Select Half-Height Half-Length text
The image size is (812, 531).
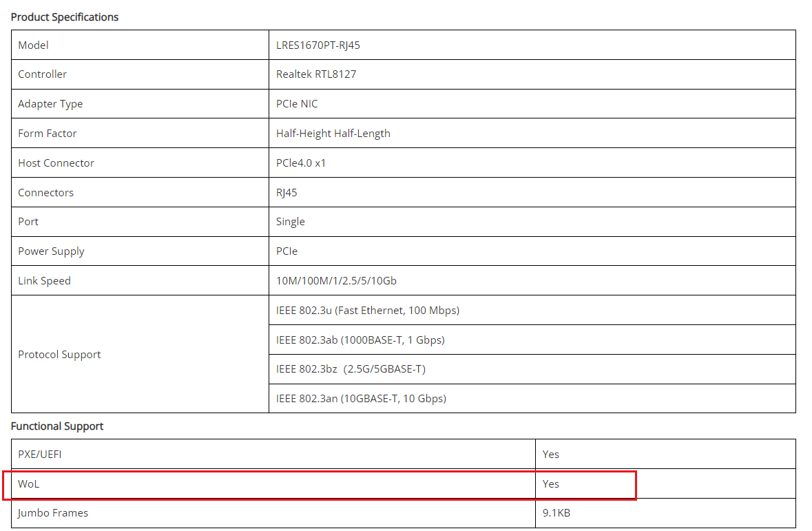(333, 134)
